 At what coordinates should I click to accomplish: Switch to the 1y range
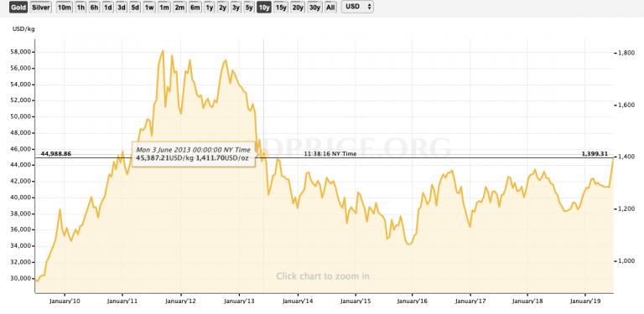(209, 8)
